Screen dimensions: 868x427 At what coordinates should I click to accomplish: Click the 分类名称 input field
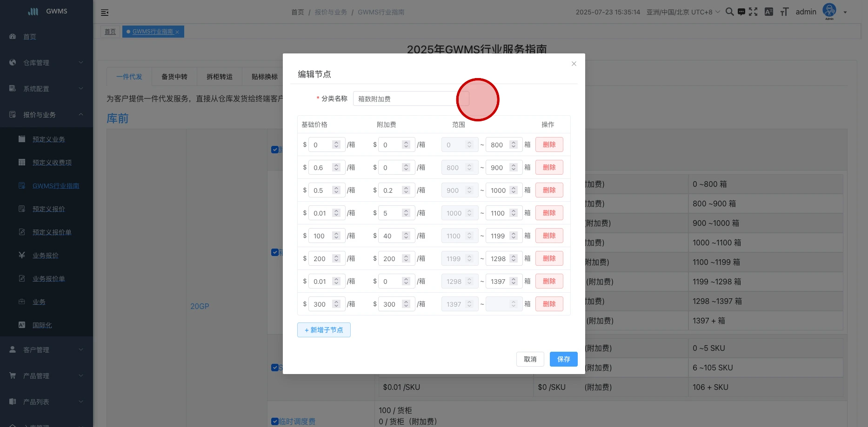coord(405,99)
